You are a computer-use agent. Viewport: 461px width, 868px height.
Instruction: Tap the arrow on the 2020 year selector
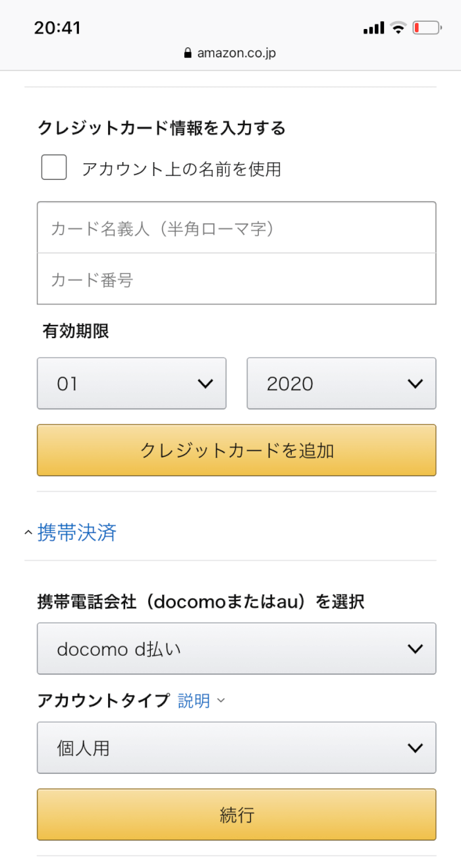point(415,384)
